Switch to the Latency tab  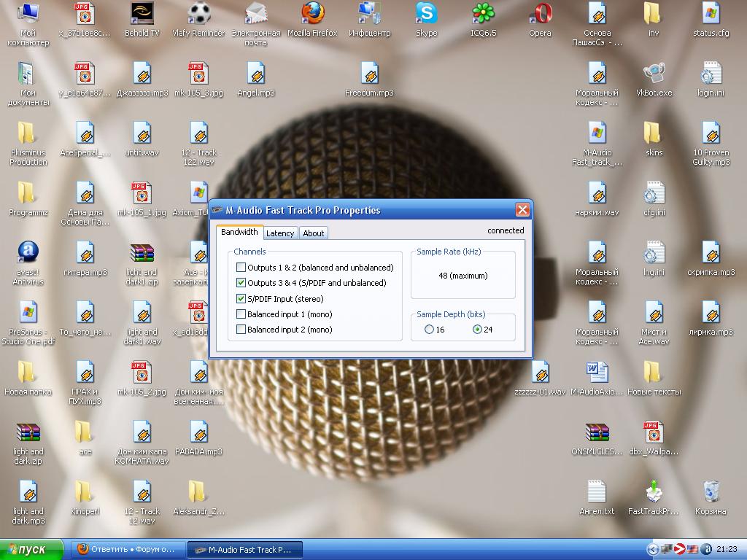coord(280,233)
